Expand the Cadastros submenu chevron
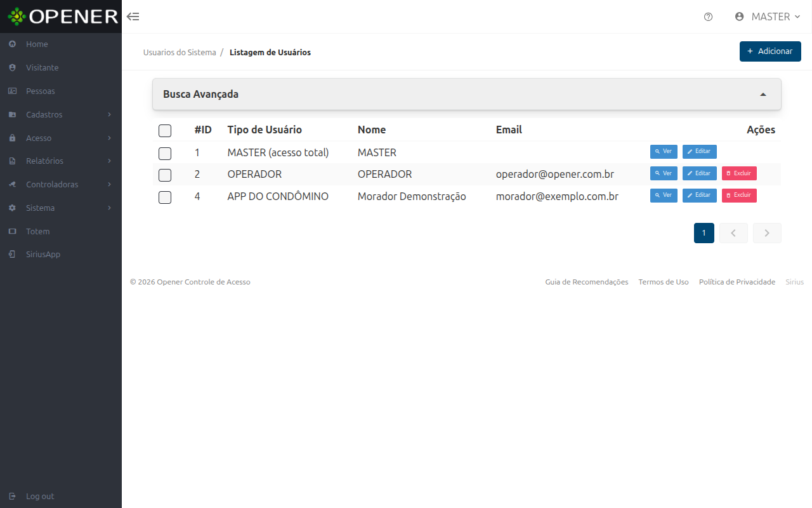The height and width of the screenshot is (508, 812). (109, 114)
